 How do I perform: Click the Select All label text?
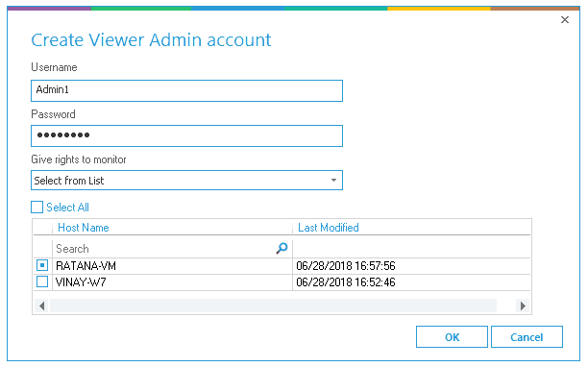(67, 208)
